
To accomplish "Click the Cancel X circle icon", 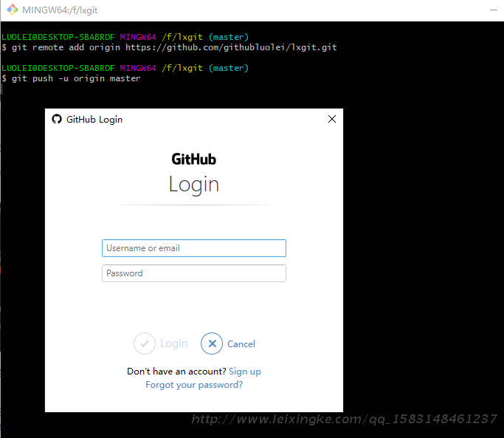I will [x=212, y=343].
